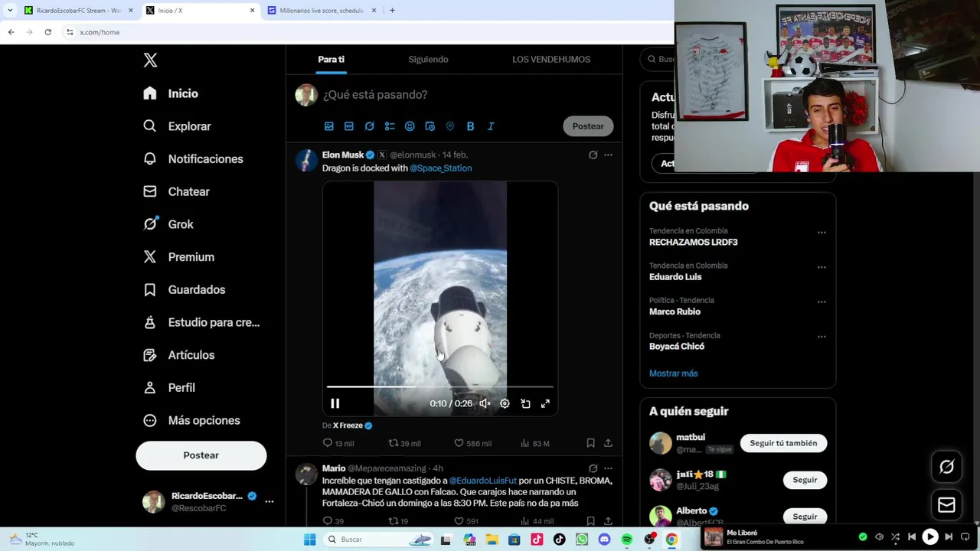
Task: Toggle picture-in-picture for video
Action: 525,403
